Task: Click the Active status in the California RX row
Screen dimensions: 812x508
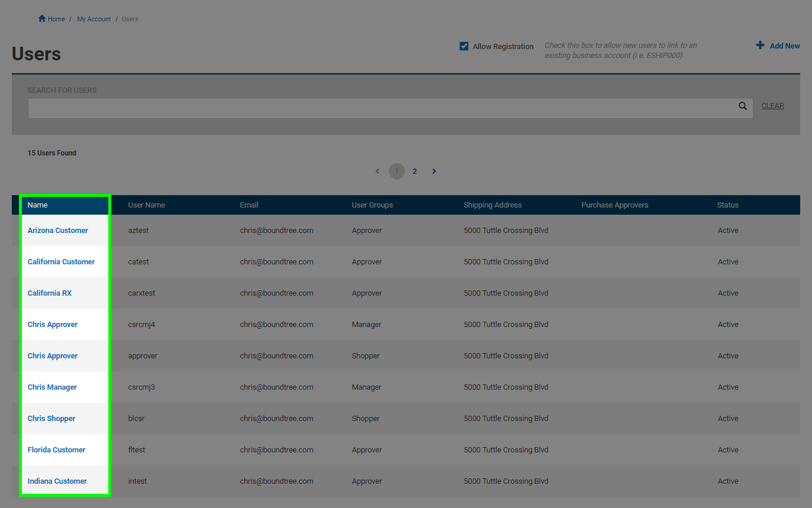Action: tap(728, 293)
